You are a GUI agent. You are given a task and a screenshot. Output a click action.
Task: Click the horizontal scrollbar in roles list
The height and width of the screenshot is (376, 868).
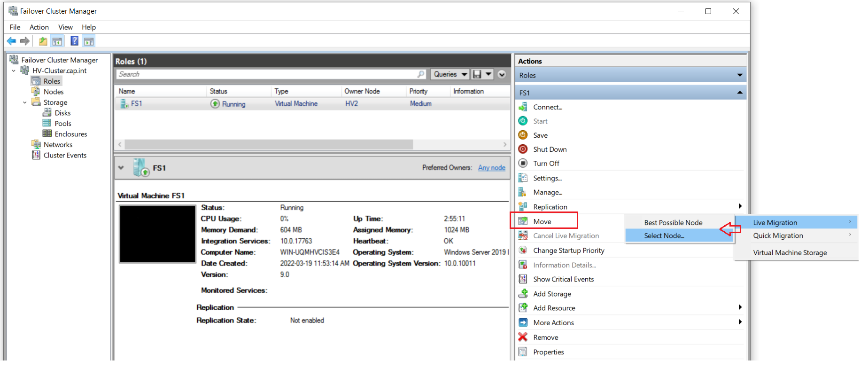[x=269, y=144]
